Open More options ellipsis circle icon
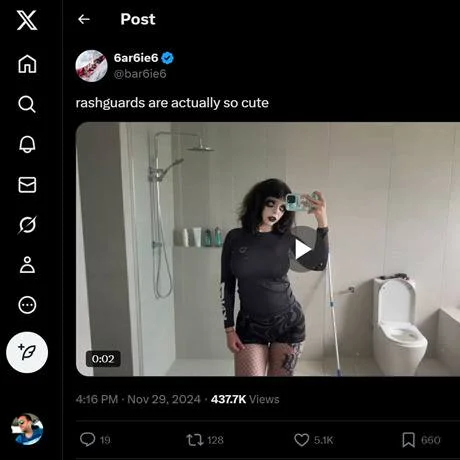Screen dimensions: 460x460 coord(27,305)
